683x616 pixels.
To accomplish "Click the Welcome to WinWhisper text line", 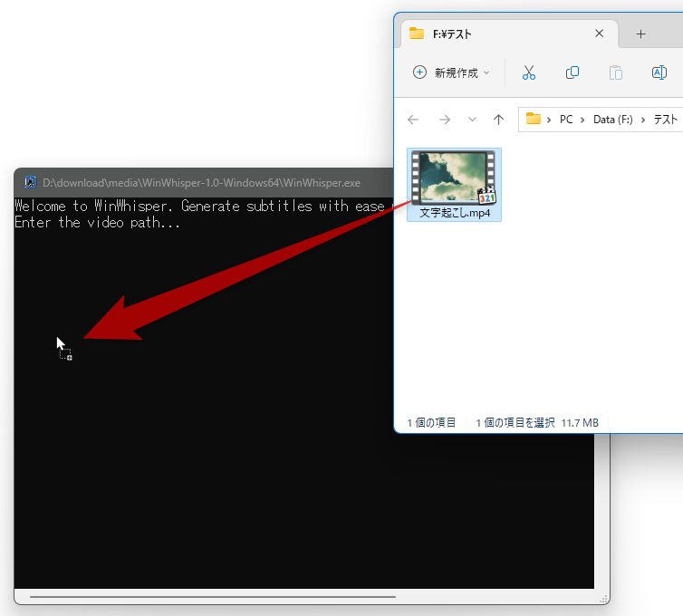I will point(199,206).
